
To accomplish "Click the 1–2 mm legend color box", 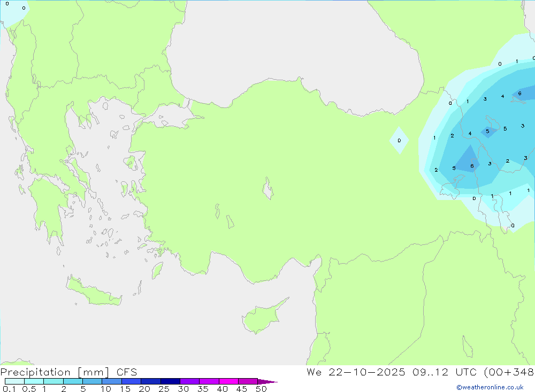I will (53, 381).
